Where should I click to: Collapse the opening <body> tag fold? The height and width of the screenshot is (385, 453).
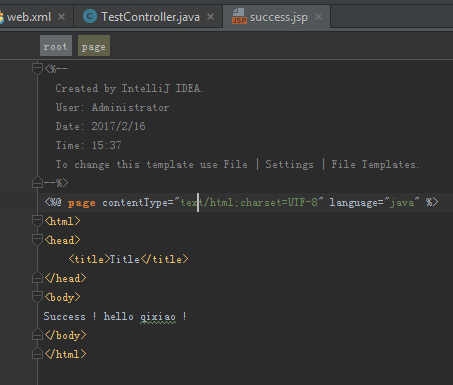click(x=37, y=296)
